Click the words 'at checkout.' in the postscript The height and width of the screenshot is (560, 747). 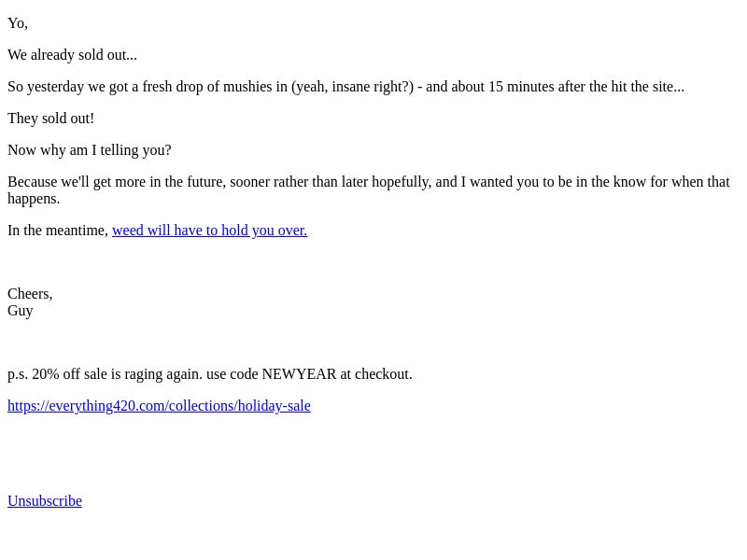point(376,374)
